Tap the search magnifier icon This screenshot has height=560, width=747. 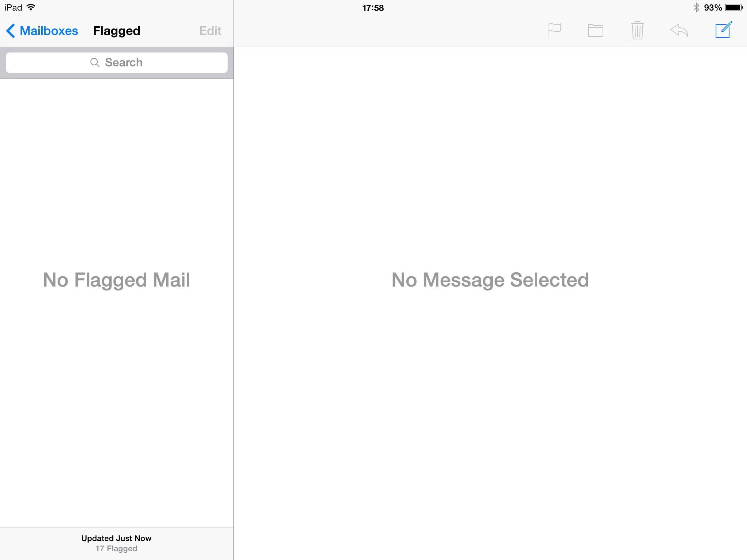point(95,63)
